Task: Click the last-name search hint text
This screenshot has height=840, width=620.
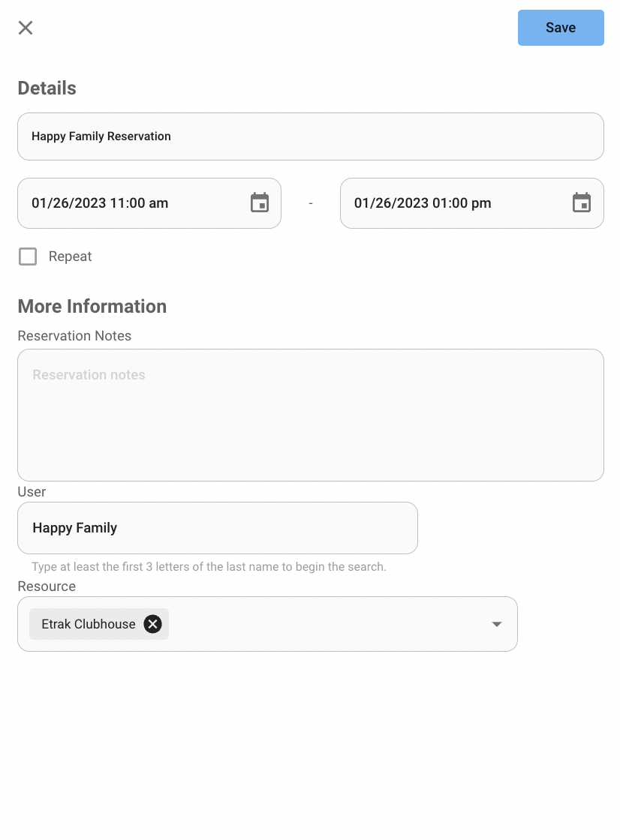Action: 209,567
